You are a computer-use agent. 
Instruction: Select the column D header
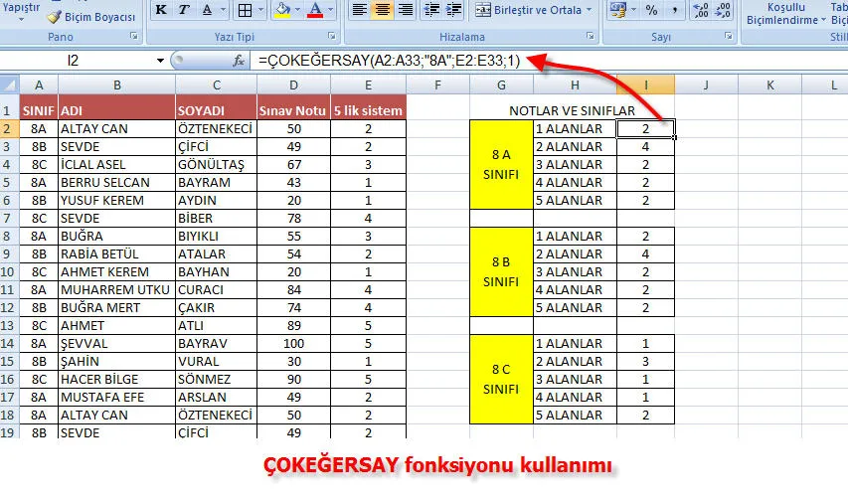(x=292, y=85)
